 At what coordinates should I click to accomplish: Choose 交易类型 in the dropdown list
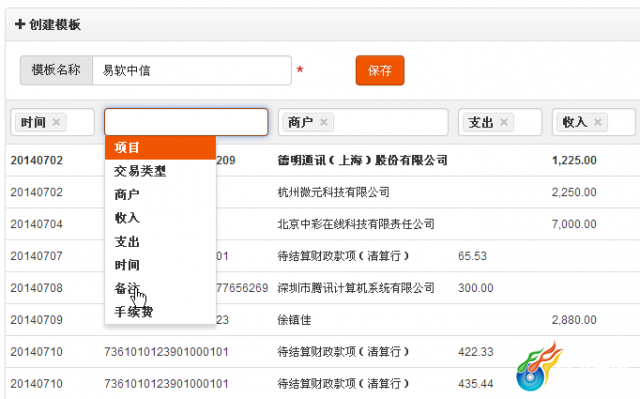pos(160,171)
